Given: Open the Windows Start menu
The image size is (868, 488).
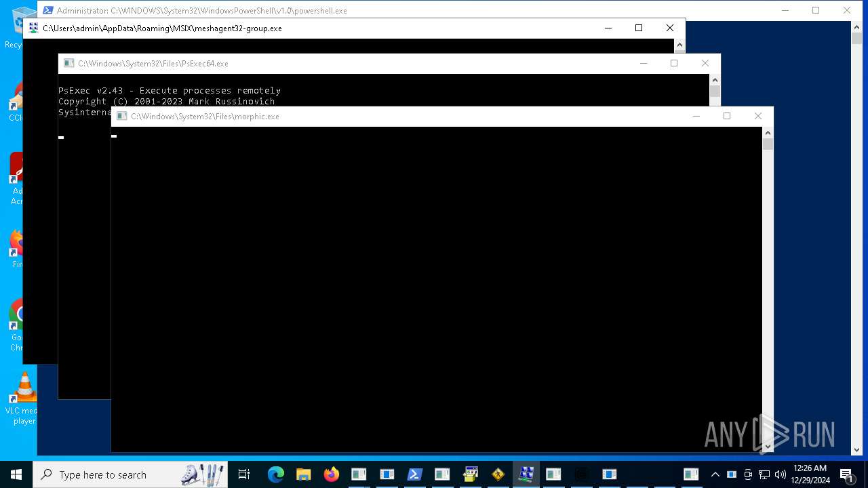Looking at the screenshot, I should (x=16, y=474).
